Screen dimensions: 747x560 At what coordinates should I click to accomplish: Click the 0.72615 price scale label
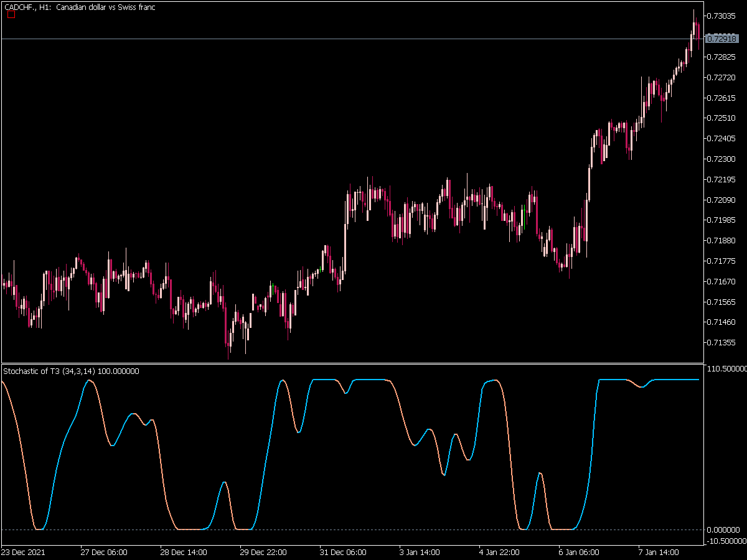coord(722,98)
